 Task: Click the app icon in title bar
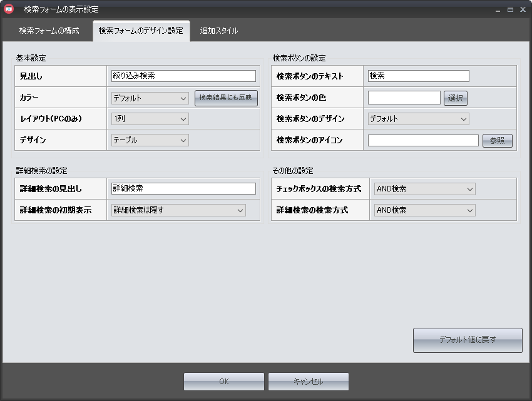click(x=9, y=9)
